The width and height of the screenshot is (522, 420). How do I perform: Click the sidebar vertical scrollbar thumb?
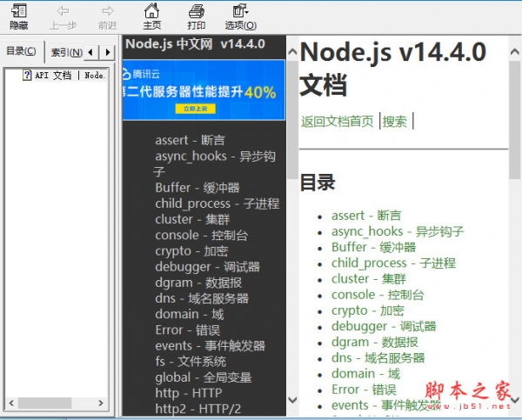pos(292,120)
